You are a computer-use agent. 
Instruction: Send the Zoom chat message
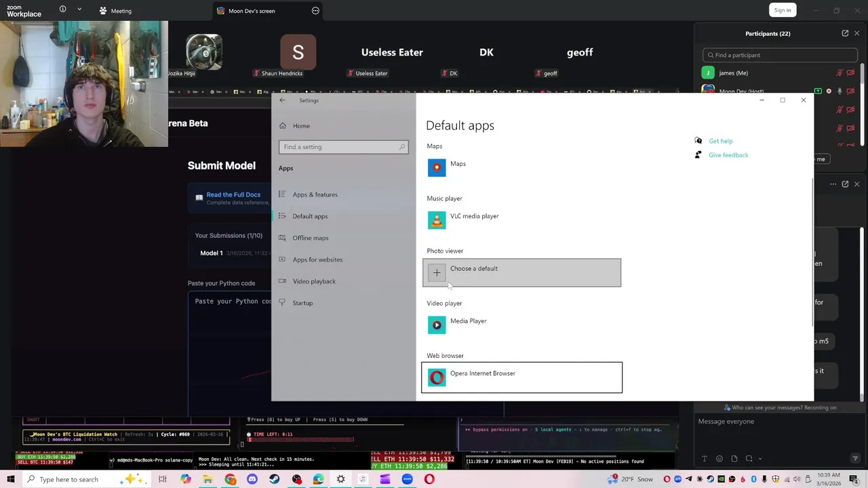855,459
